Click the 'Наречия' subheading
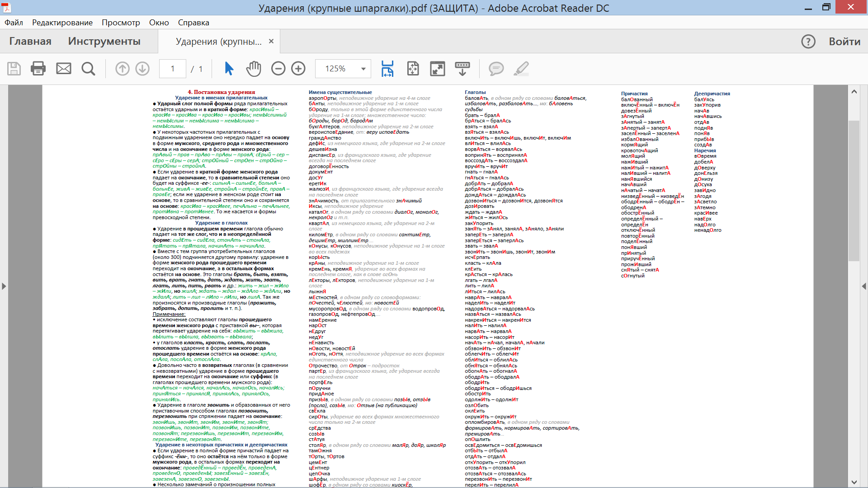The image size is (868, 488). [705, 150]
